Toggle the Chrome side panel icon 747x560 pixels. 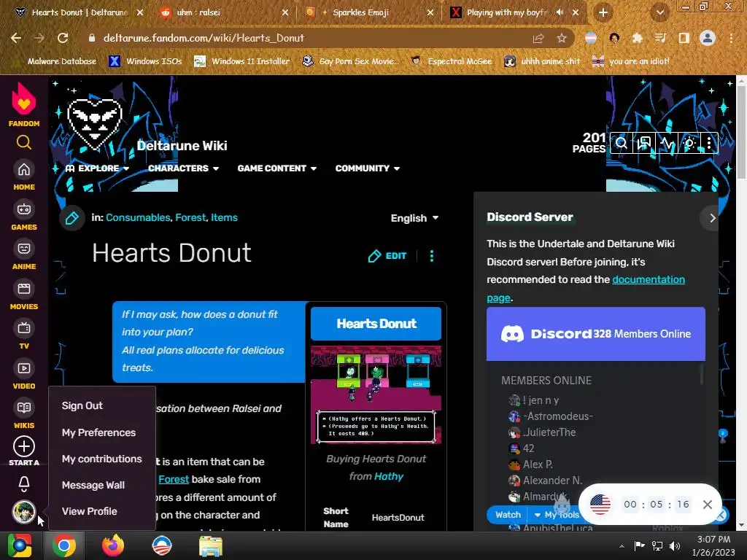684,38
